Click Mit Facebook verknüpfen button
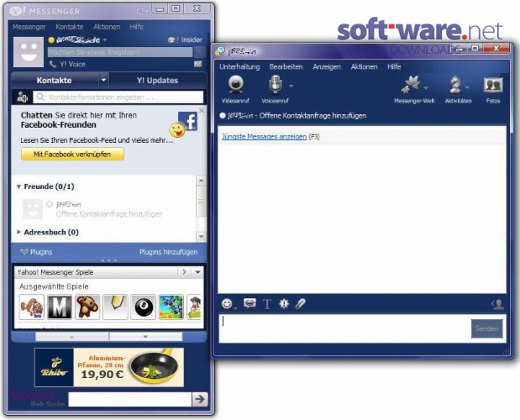Screen dimensions: 520x420 72,155
